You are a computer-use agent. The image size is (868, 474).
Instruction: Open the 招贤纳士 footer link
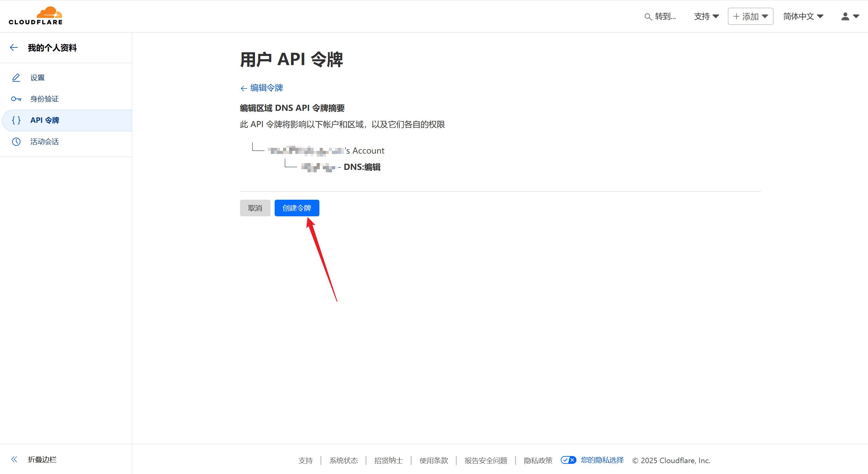[x=389, y=460]
